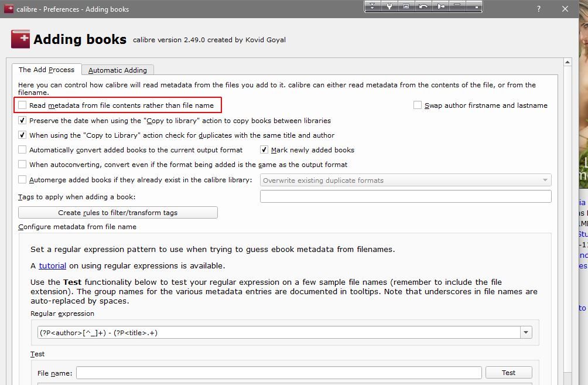Viewport: 588px width, 385px height.
Task: Open the wrench settings icon in title toolbar
Action: click(389, 6)
